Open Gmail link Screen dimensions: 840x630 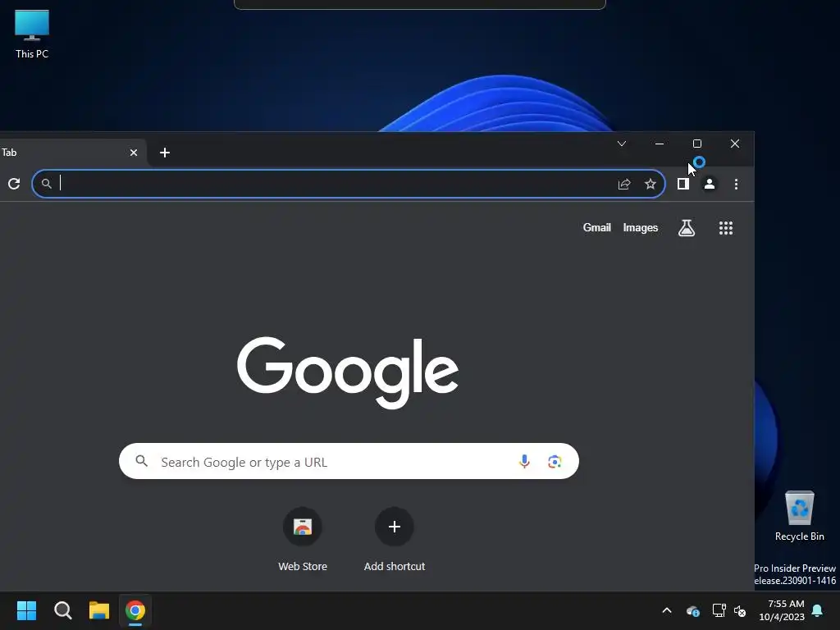coord(597,228)
